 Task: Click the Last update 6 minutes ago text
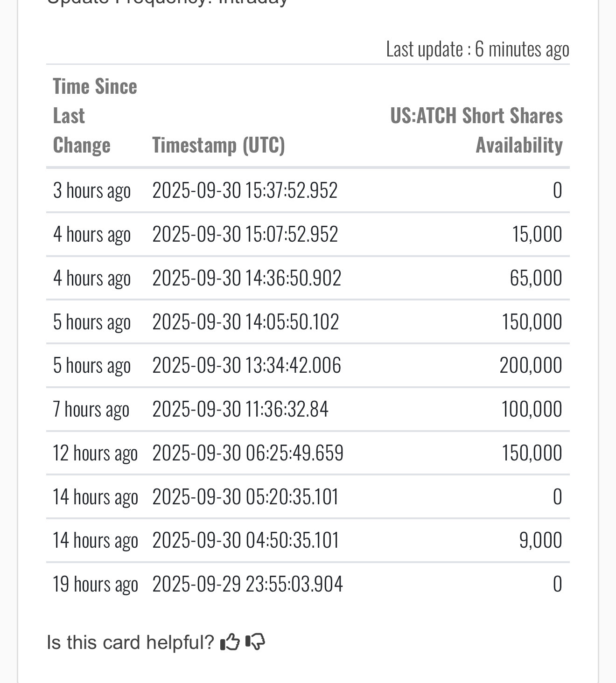point(477,49)
